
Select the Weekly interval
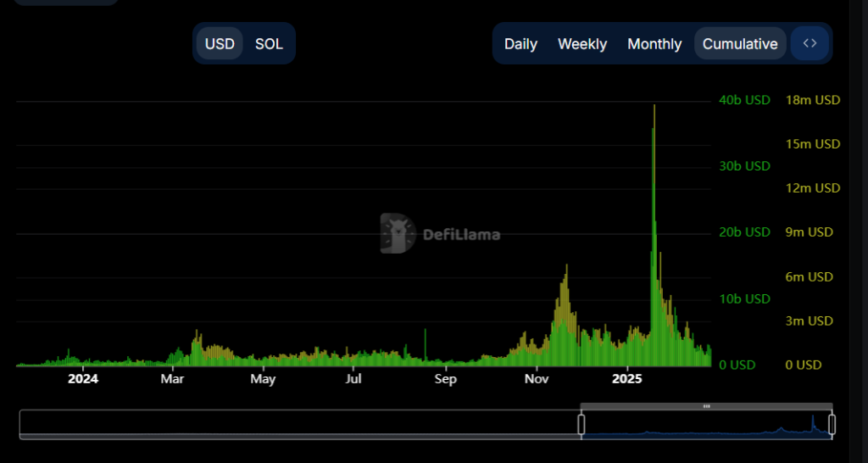[582, 44]
